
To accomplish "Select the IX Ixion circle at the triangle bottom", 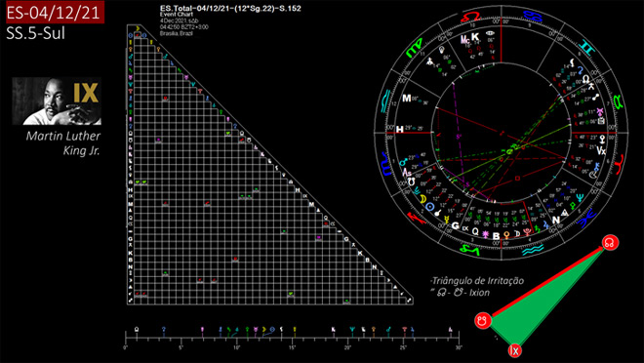I will (x=514, y=350).
